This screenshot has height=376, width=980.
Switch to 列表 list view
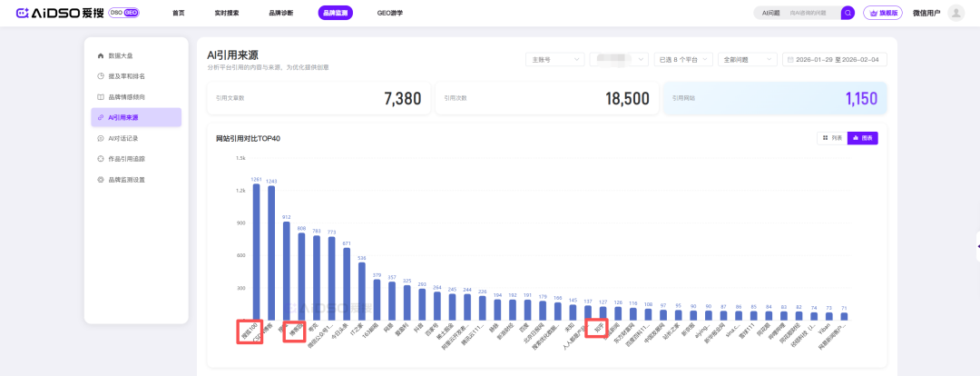point(831,138)
